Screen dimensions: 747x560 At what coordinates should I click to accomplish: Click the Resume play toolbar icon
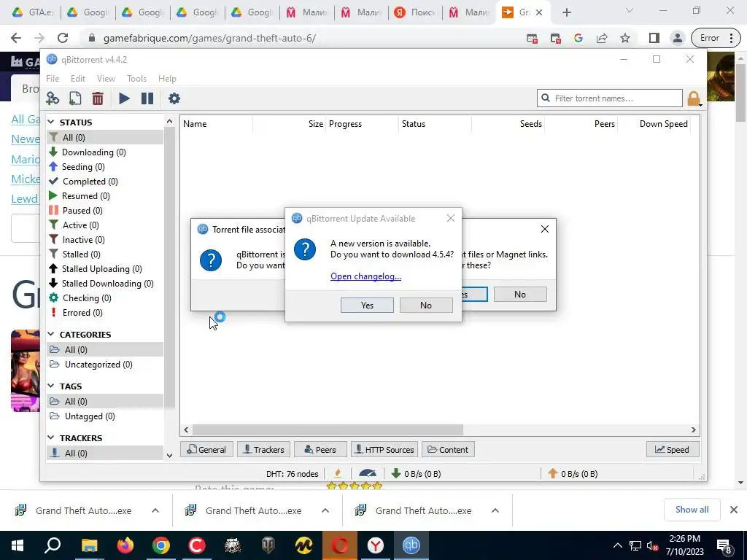point(124,98)
